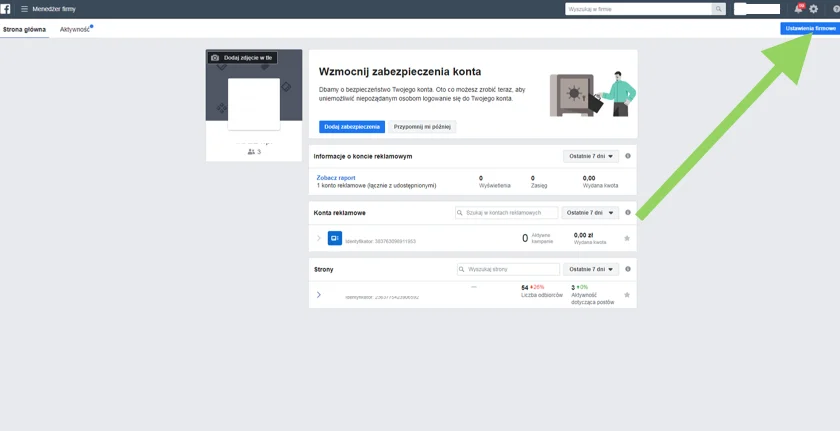840x431 pixels.
Task: Star the page row as favorite
Action: [627, 295]
